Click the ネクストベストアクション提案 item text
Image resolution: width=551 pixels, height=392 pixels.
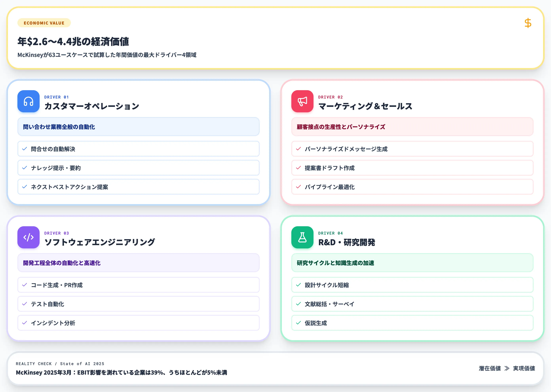pyautogui.click(x=70, y=187)
